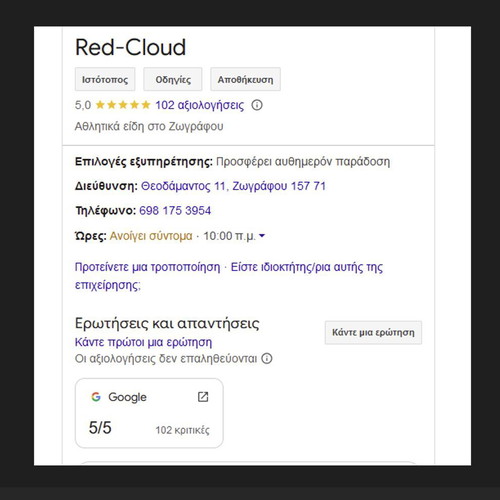The height and width of the screenshot is (500, 500).
Task: Click the Google logo in reviews card
Action: coord(96,397)
